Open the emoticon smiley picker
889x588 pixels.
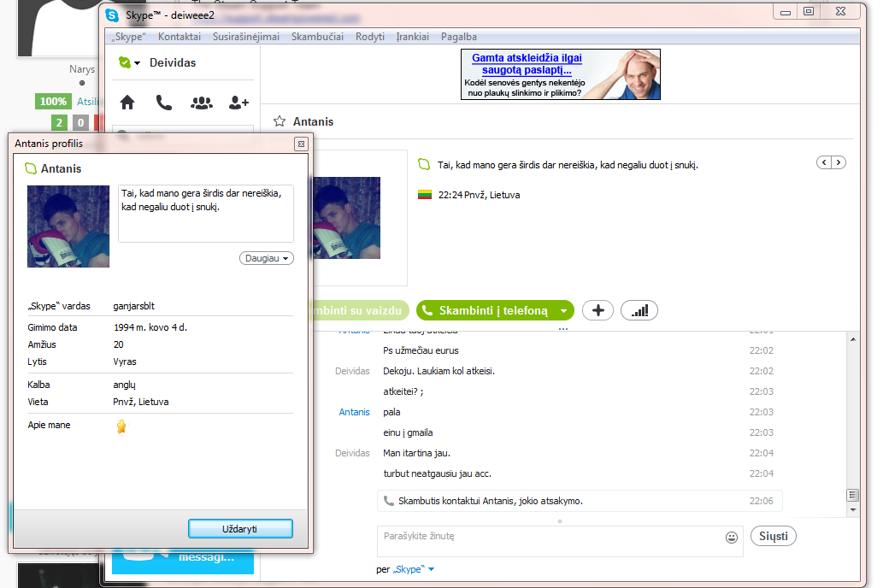(732, 538)
